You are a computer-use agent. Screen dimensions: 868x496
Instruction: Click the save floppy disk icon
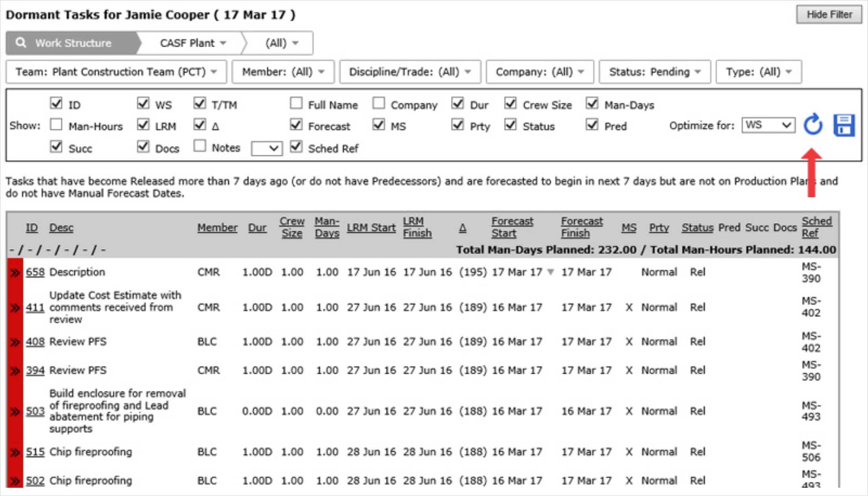pos(844,125)
